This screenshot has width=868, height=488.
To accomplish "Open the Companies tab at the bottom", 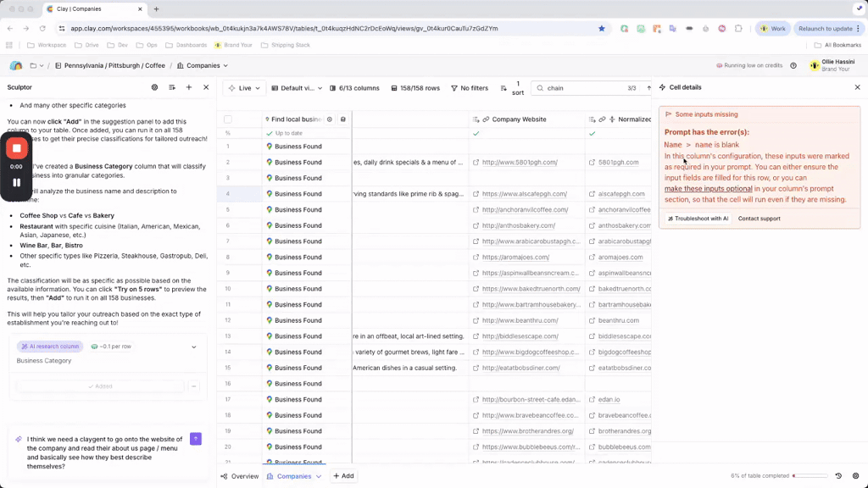I will (294, 476).
